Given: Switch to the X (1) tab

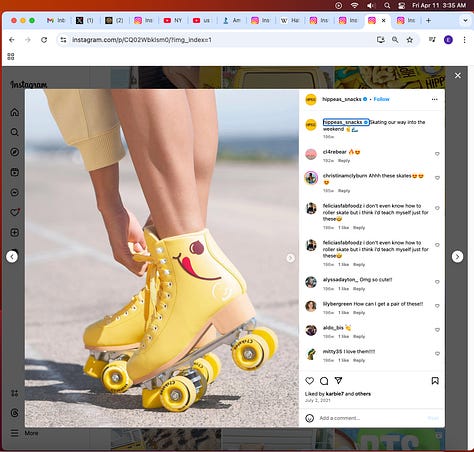Looking at the screenshot, I should 85,21.
